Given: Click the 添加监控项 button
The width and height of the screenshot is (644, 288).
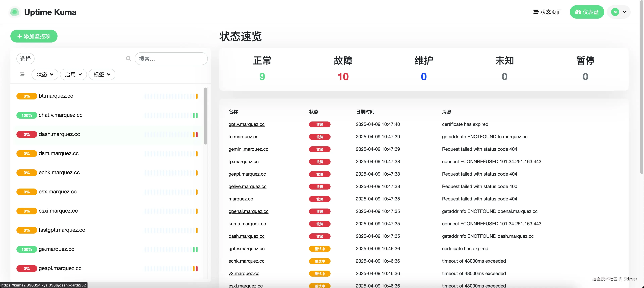Looking at the screenshot, I should point(34,36).
